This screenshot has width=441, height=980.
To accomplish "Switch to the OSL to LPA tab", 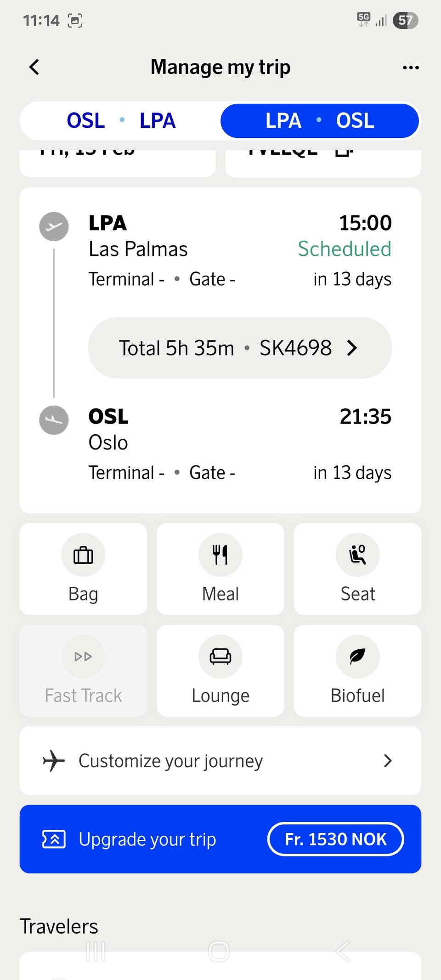I will click(121, 121).
